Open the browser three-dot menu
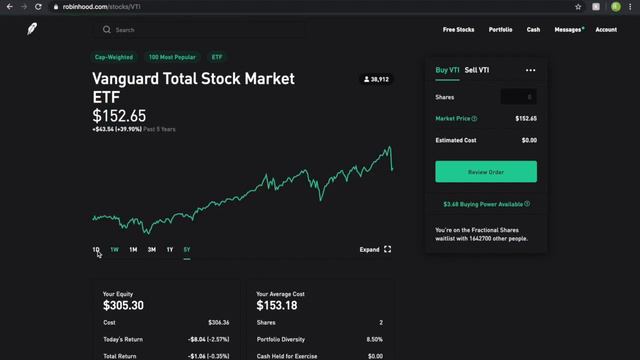The width and height of the screenshot is (640, 360). (x=630, y=7)
